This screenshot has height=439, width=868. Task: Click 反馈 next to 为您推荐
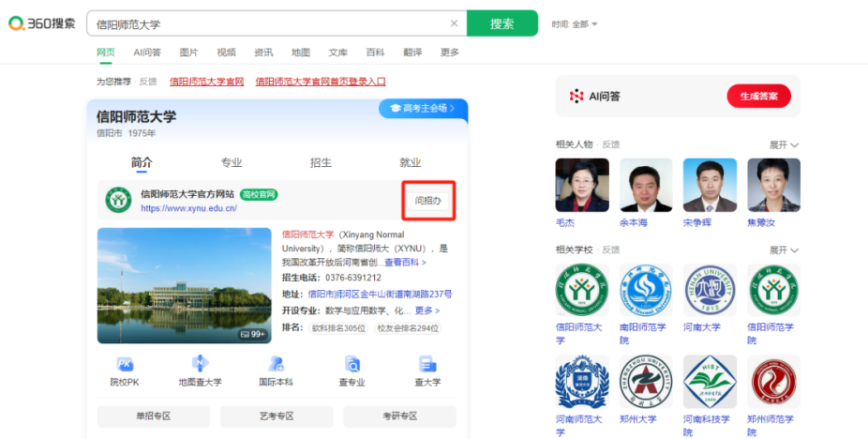coord(148,82)
